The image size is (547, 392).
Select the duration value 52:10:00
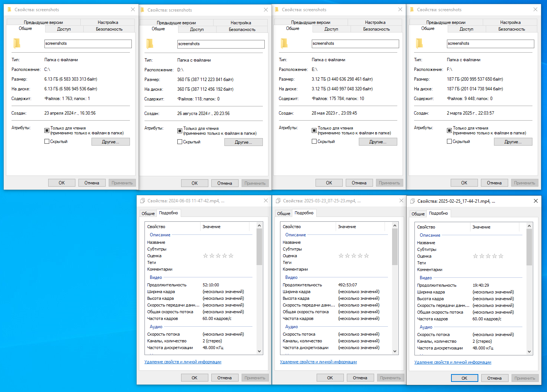tap(211, 285)
